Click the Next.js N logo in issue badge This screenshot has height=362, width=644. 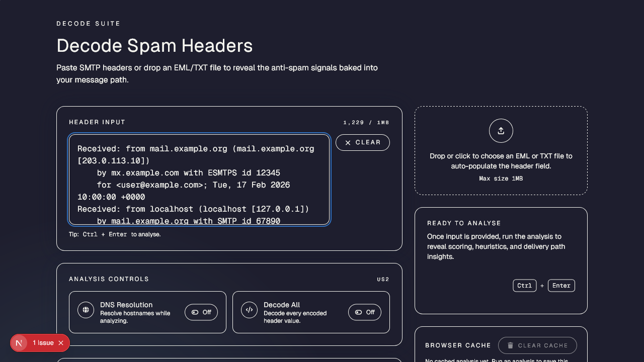coord(19,343)
